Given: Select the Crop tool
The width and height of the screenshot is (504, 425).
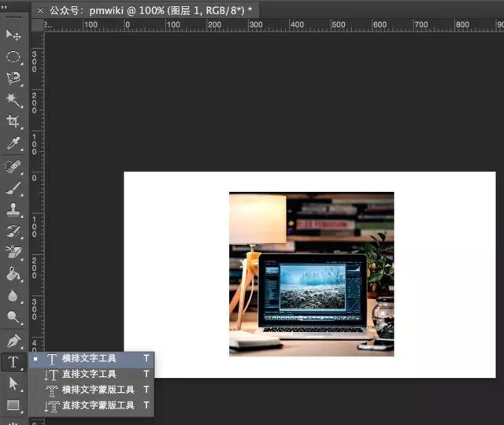Looking at the screenshot, I should (13, 121).
